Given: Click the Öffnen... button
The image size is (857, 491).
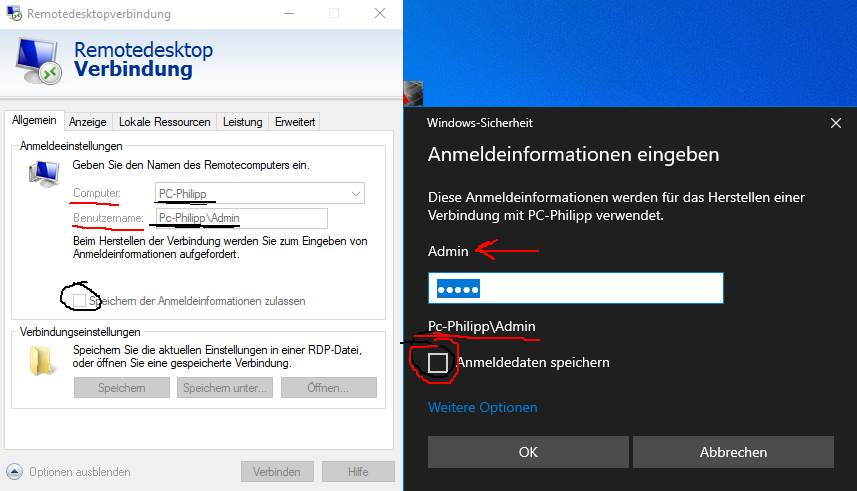Looking at the screenshot, I should pyautogui.click(x=328, y=388).
